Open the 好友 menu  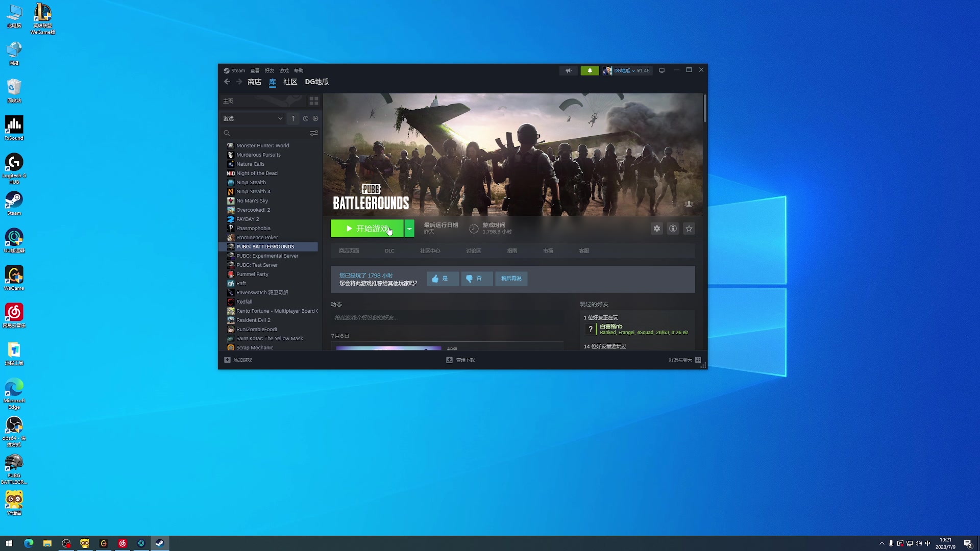click(x=269, y=71)
